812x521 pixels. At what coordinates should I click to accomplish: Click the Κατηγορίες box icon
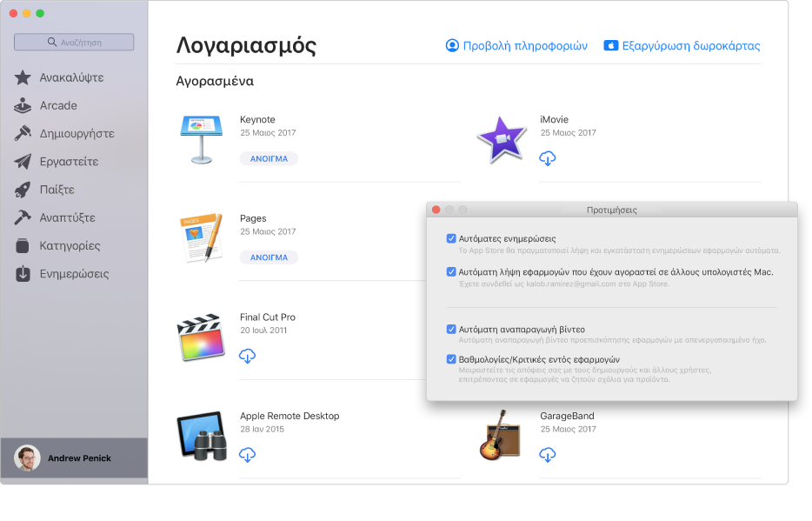[x=23, y=245]
